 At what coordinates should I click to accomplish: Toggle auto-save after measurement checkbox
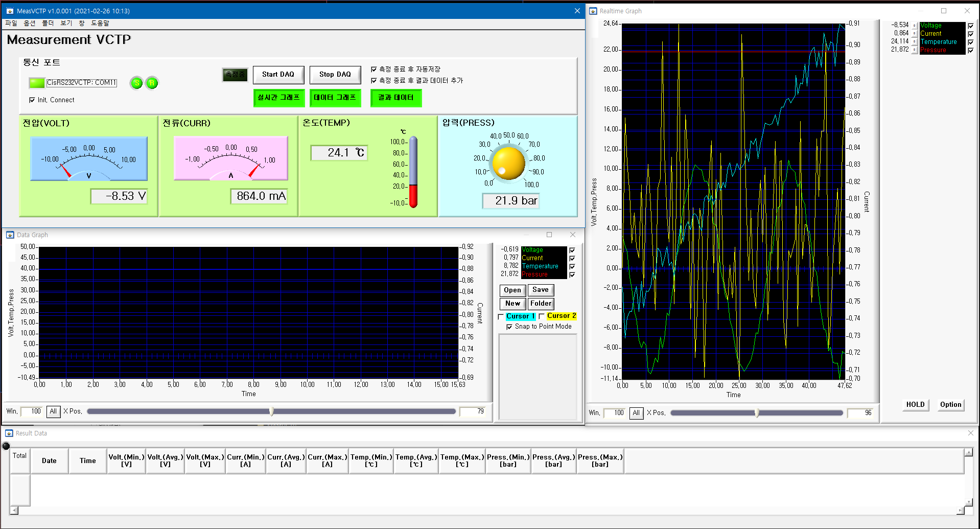[x=374, y=69]
